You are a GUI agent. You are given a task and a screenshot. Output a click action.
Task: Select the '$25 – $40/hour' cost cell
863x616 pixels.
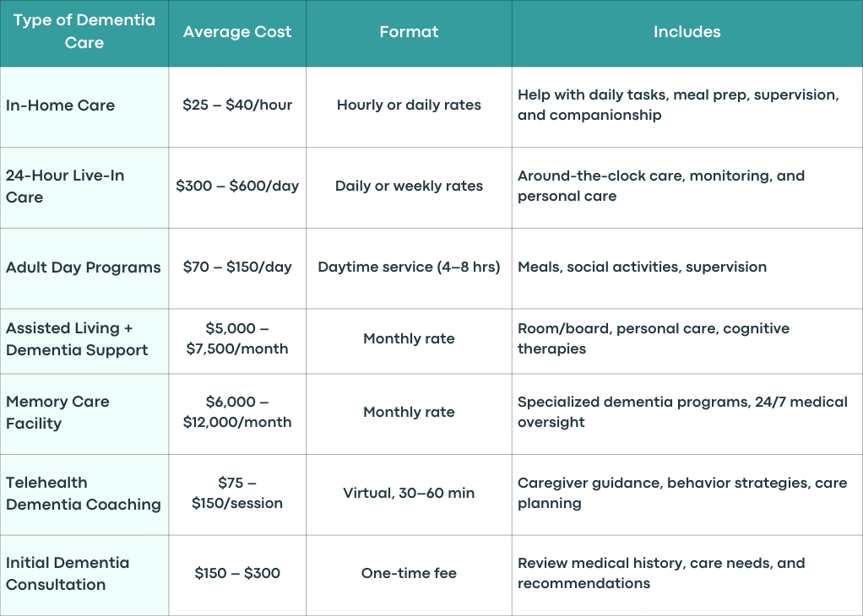(x=237, y=106)
